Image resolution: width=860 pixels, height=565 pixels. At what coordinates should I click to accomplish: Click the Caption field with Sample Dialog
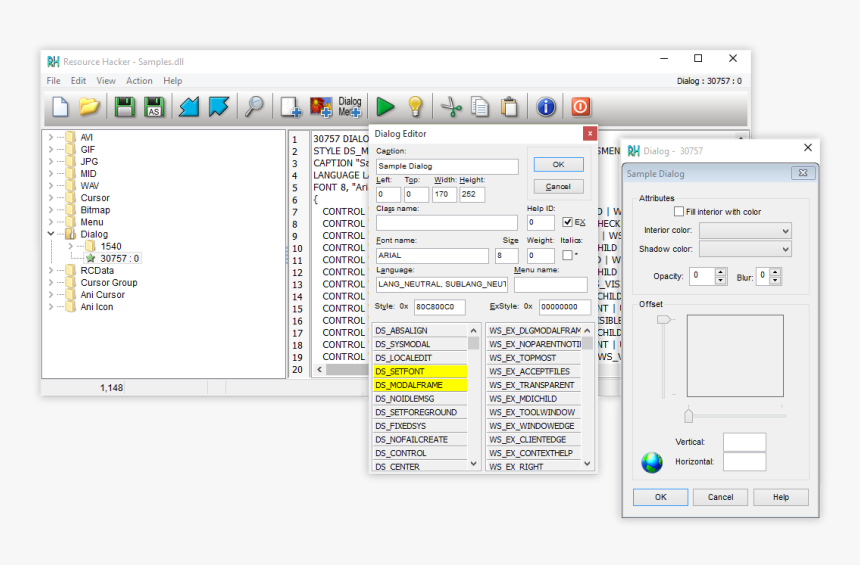coord(447,166)
